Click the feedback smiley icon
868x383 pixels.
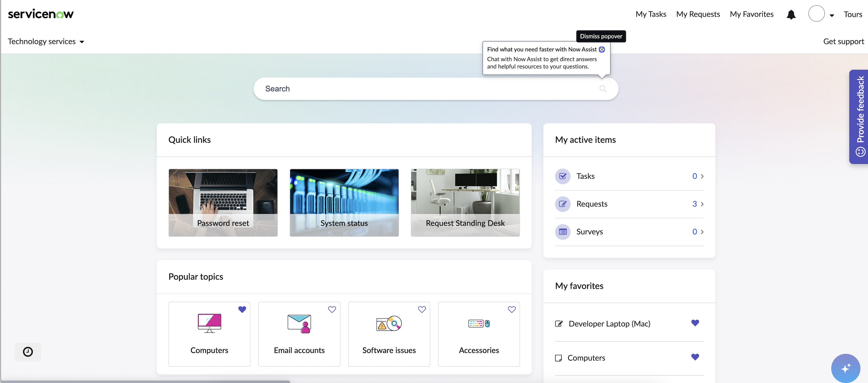[x=860, y=152]
